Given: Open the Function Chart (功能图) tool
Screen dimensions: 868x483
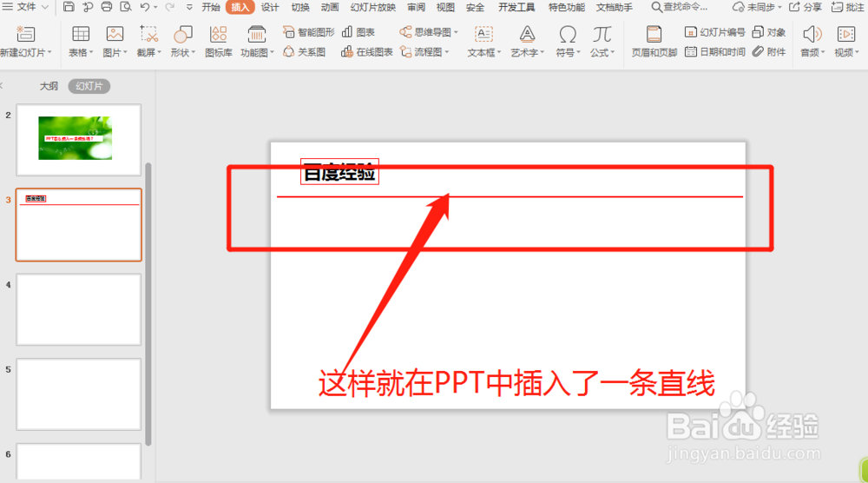Looking at the screenshot, I should coord(257,42).
